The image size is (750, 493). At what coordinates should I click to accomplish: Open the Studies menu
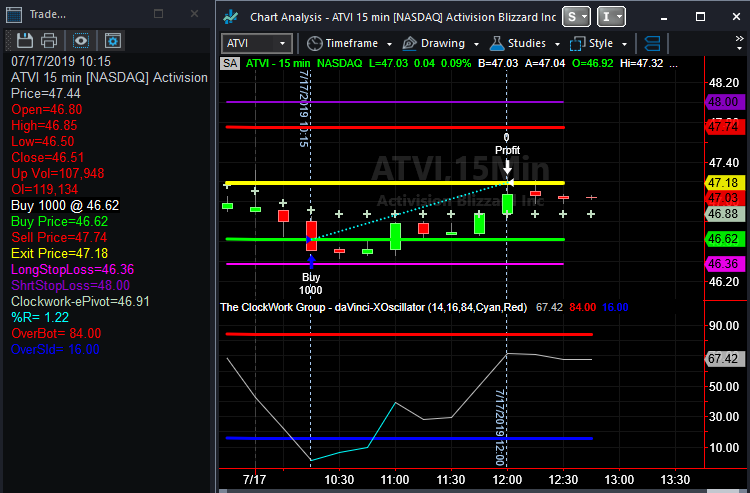pyautogui.click(x=525, y=44)
